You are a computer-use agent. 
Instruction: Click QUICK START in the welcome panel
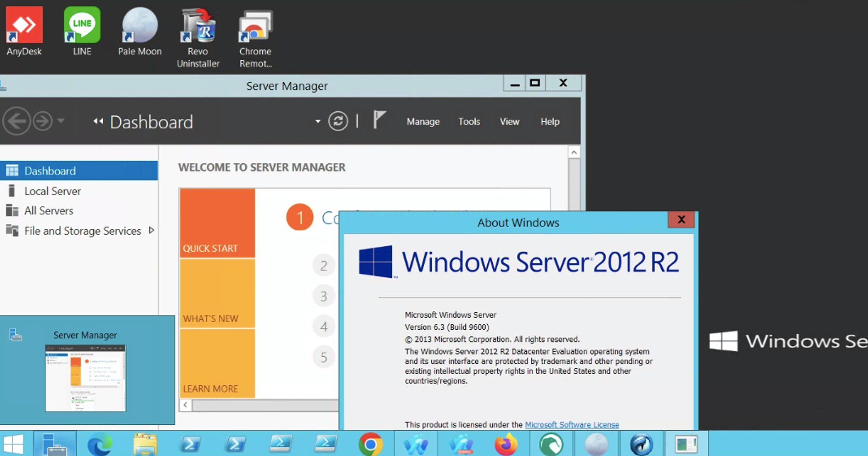click(210, 248)
